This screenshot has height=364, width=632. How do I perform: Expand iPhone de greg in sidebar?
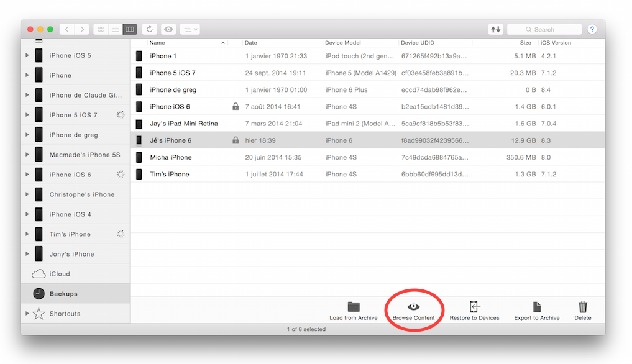click(27, 135)
